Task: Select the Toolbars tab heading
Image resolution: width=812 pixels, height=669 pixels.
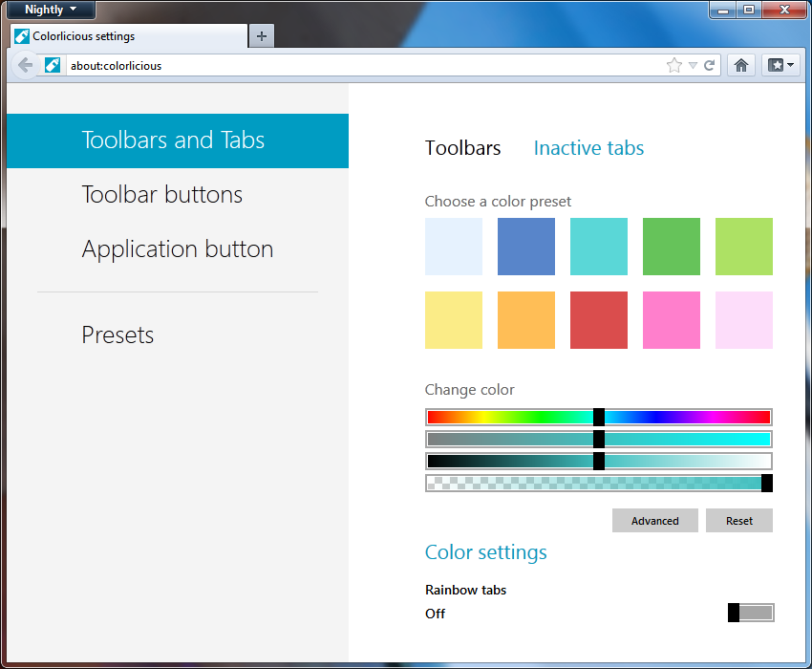Action: (x=463, y=148)
